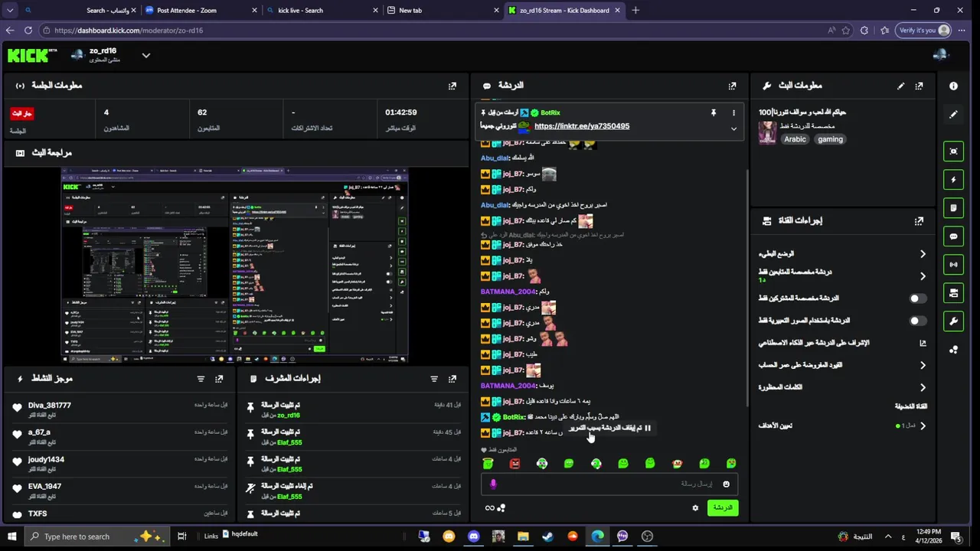The image size is (980, 551).
Task: Unpin the pinned BotRix message
Action: [713, 112]
